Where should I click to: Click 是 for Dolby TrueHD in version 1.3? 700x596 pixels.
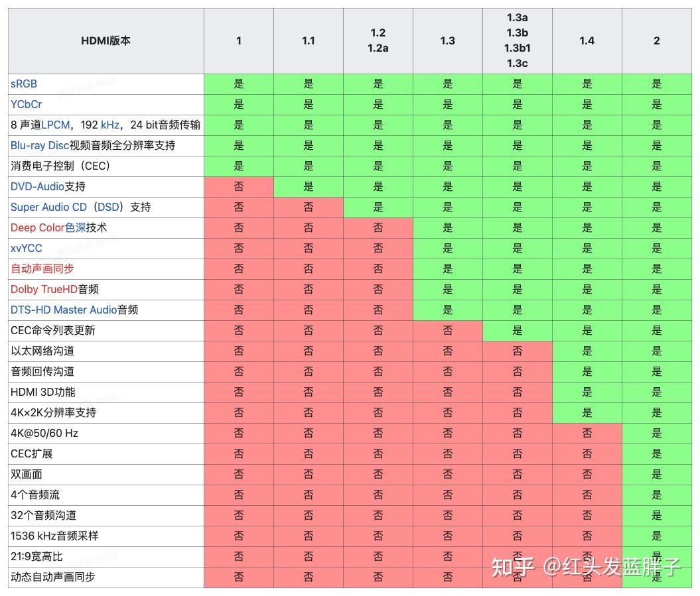click(448, 289)
